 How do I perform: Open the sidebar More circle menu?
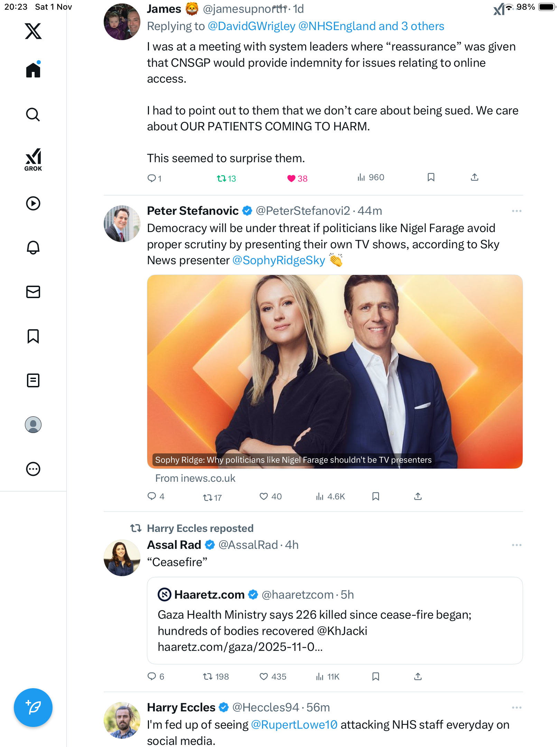pos(33,469)
